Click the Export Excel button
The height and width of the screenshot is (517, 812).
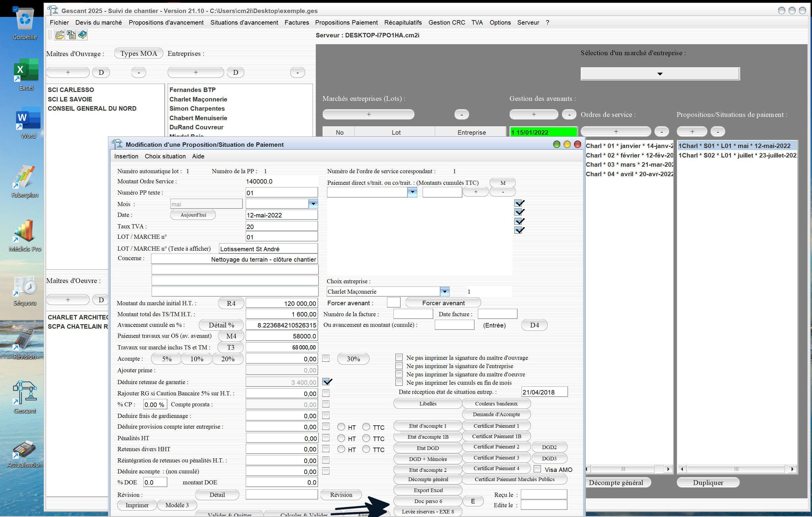(428, 490)
